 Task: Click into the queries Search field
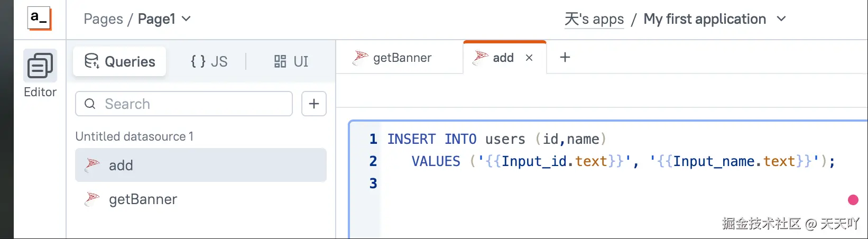[x=190, y=104]
